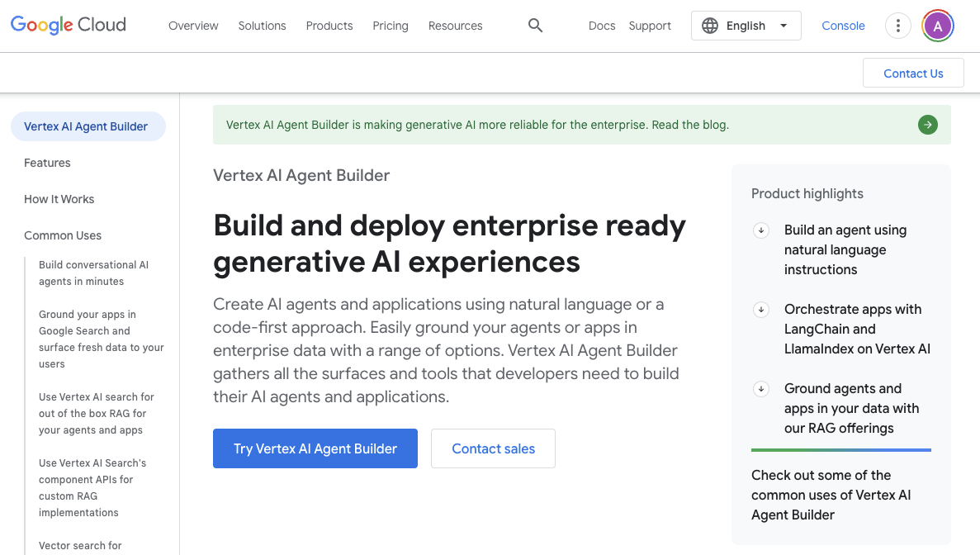Viewport: 980px width, 555px height.
Task: Open Use Vertex AI search for RAG link
Action: click(x=97, y=413)
